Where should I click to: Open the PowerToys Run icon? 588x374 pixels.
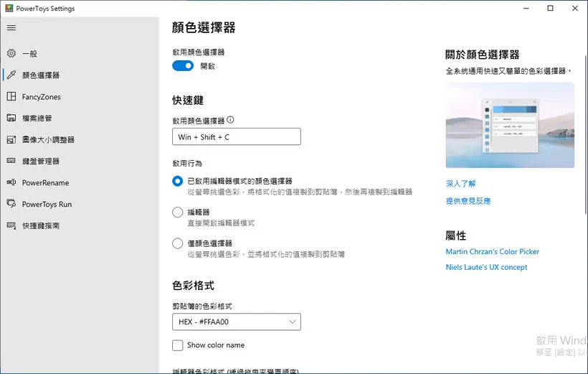pyautogui.click(x=11, y=204)
